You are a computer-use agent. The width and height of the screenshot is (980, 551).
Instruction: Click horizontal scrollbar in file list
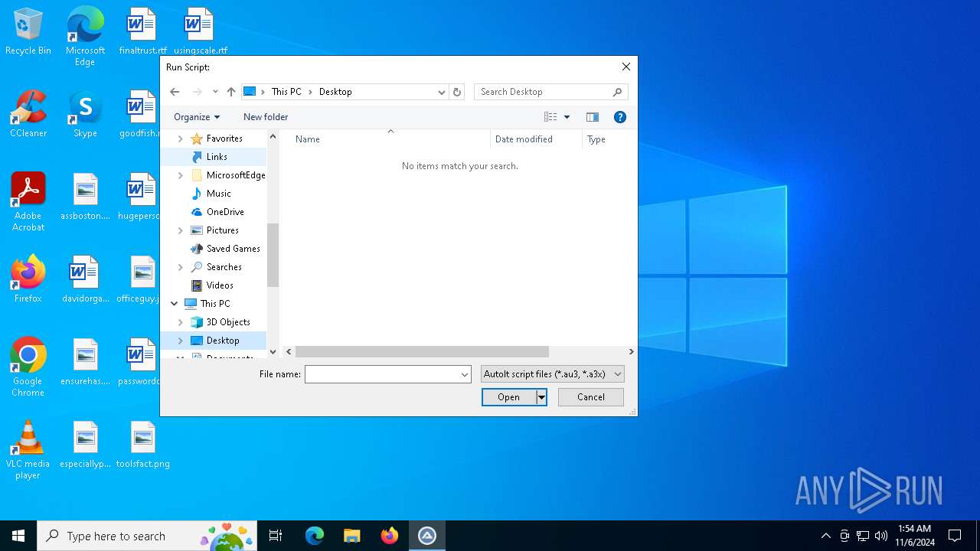[422, 352]
